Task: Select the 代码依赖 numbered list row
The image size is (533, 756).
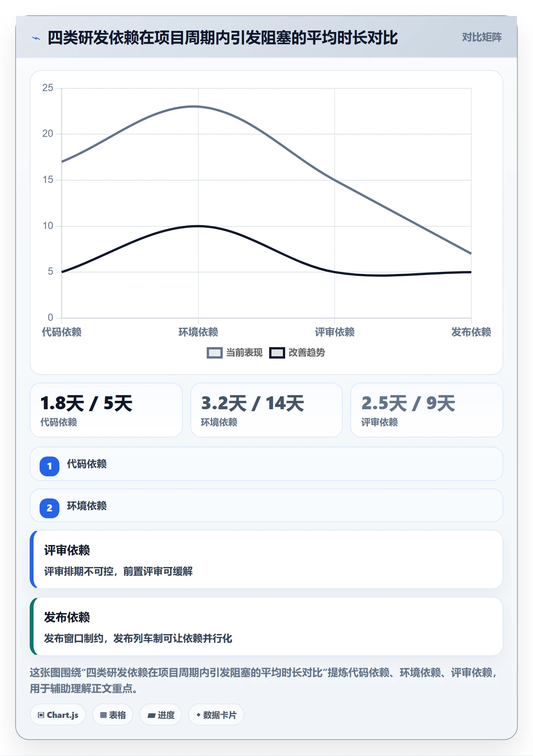Action: [x=266, y=464]
